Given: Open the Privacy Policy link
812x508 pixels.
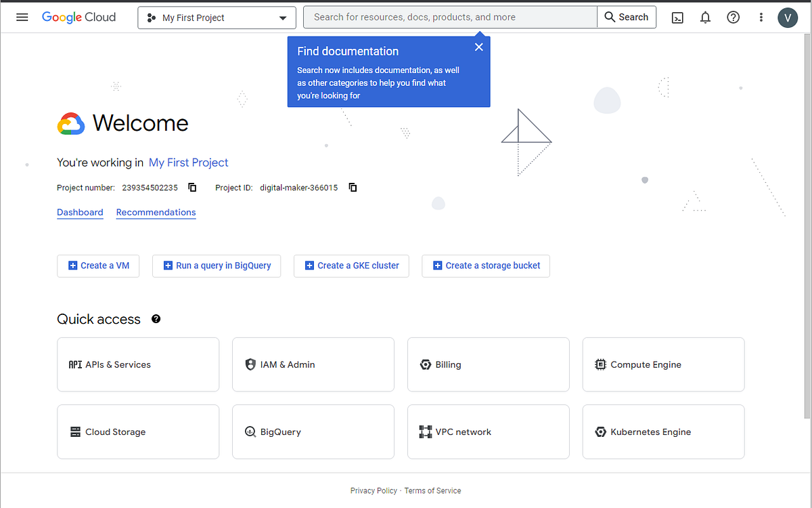Looking at the screenshot, I should pyautogui.click(x=374, y=490).
